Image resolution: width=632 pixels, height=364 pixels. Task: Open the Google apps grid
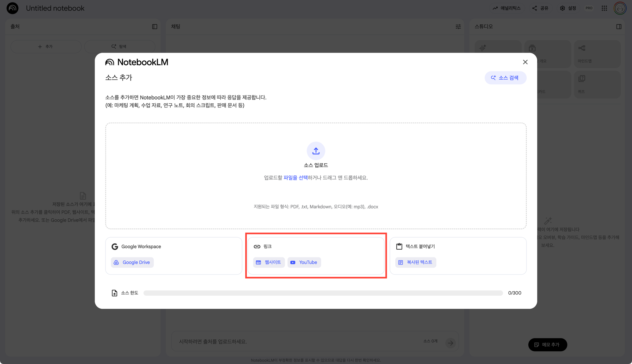click(604, 8)
